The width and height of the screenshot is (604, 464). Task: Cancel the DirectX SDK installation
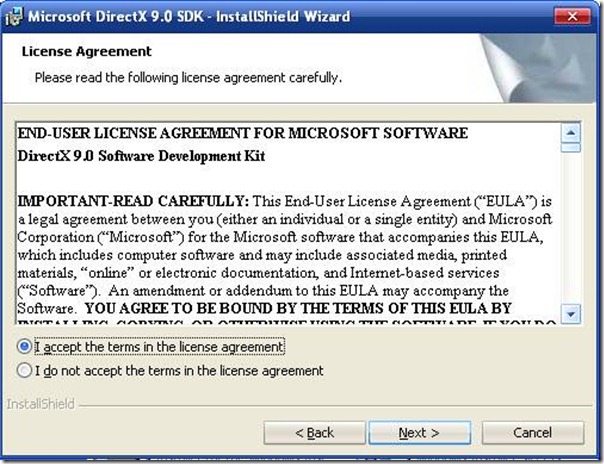coord(533,433)
